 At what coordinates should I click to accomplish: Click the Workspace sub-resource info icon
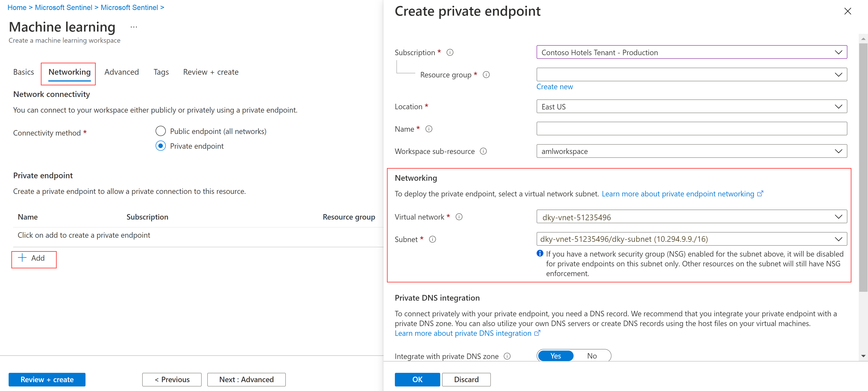[483, 151]
